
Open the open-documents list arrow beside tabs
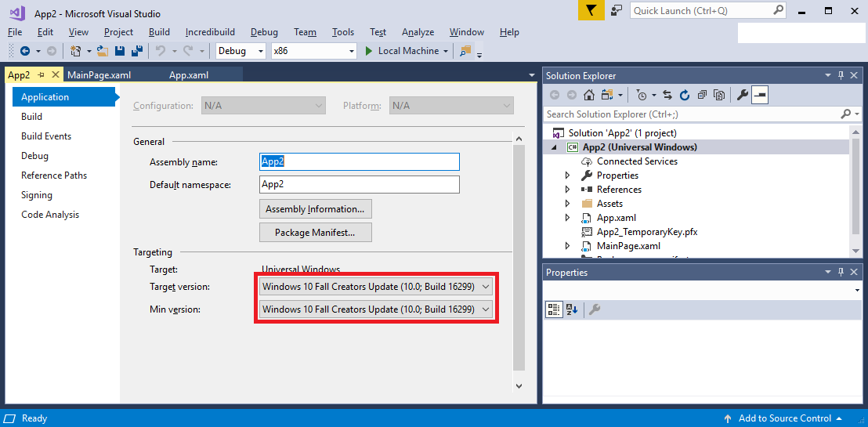point(531,74)
